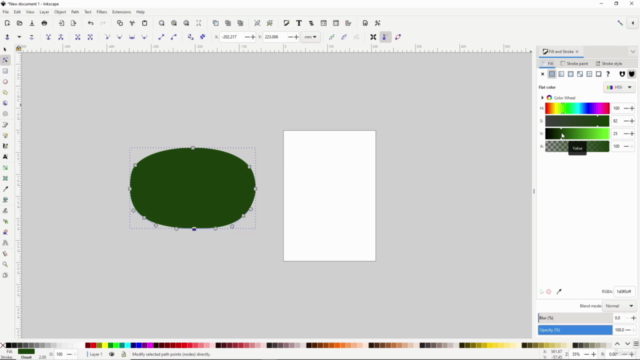640x360 pixels.
Task: Select the Tweak tool
Action: 5,211
